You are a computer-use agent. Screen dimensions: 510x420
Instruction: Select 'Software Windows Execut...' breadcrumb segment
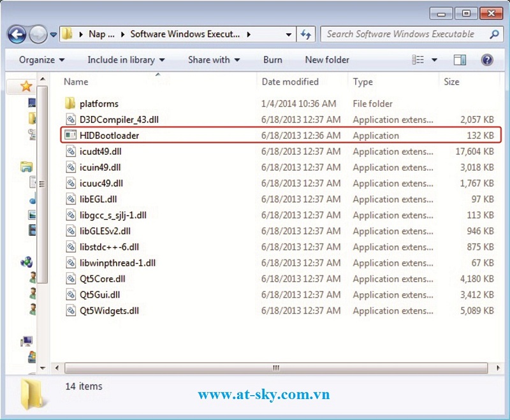[x=185, y=34]
